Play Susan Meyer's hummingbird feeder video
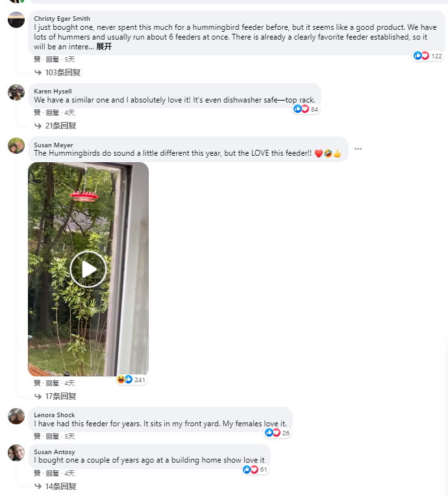Image resolution: width=448 pixels, height=497 pixels. [x=88, y=269]
